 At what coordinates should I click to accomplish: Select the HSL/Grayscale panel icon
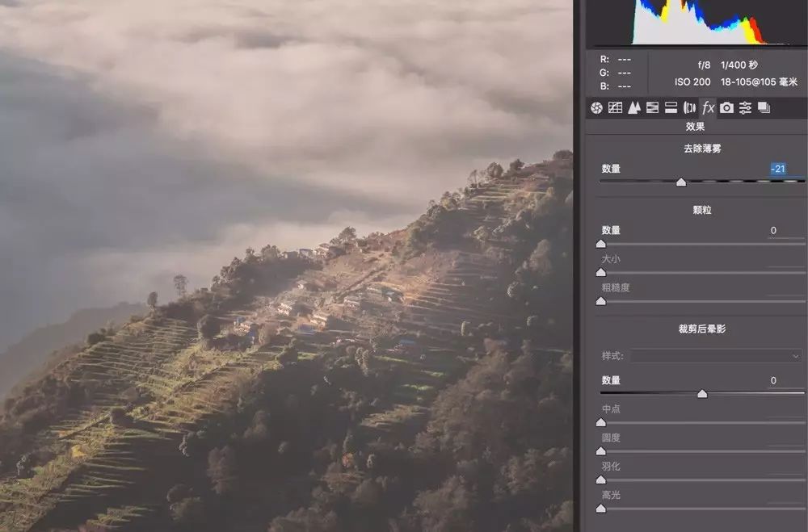click(652, 107)
